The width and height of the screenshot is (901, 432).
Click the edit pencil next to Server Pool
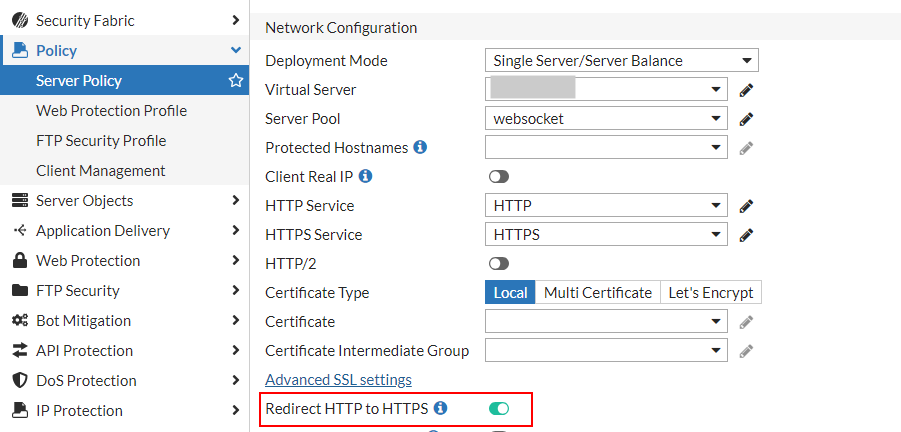click(745, 119)
